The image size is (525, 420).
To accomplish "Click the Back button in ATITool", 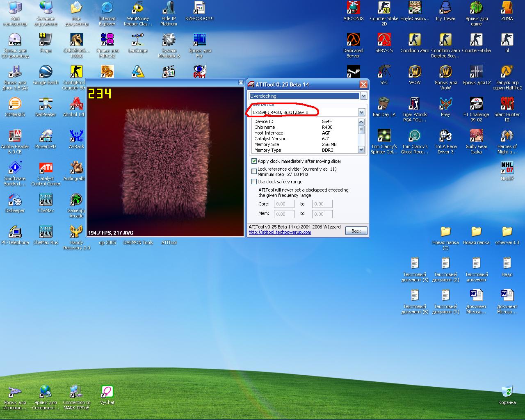I will (x=356, y=231).
